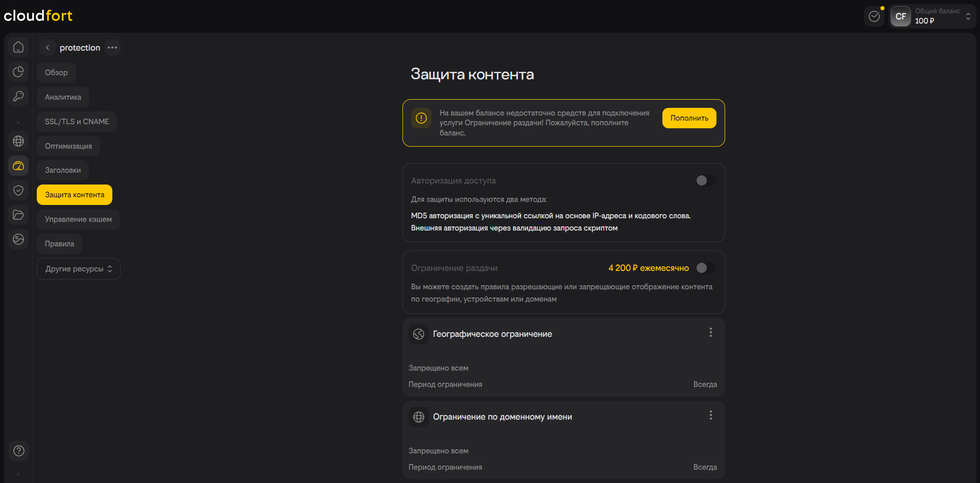Open the folder storage sidebar icon
The height and width of the screenshot is (483, 980).
tap(18, 215)
